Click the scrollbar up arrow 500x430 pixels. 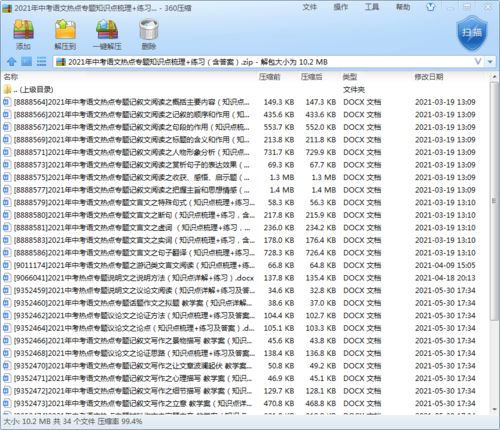pos(494,77)
